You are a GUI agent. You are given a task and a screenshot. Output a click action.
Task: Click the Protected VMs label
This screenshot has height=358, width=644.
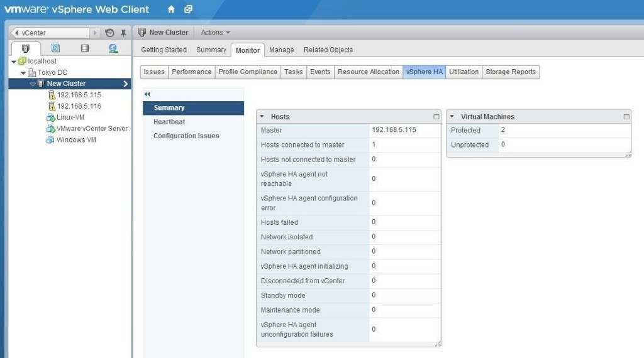465,130
